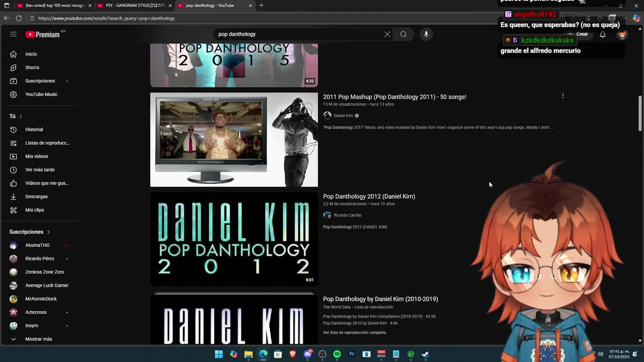Reload the current page
This screenshot has height=362, width=644.
(x=19, y=18)
